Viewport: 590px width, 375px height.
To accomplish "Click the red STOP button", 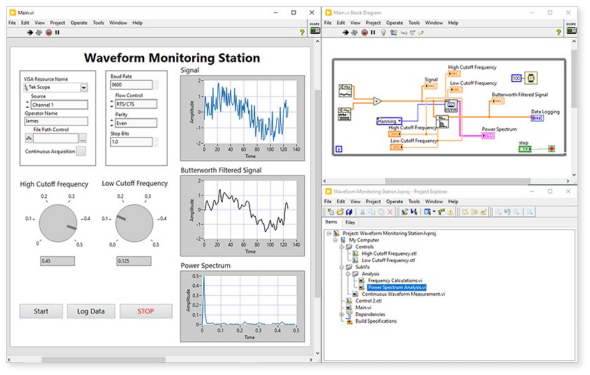I will 146,311.
